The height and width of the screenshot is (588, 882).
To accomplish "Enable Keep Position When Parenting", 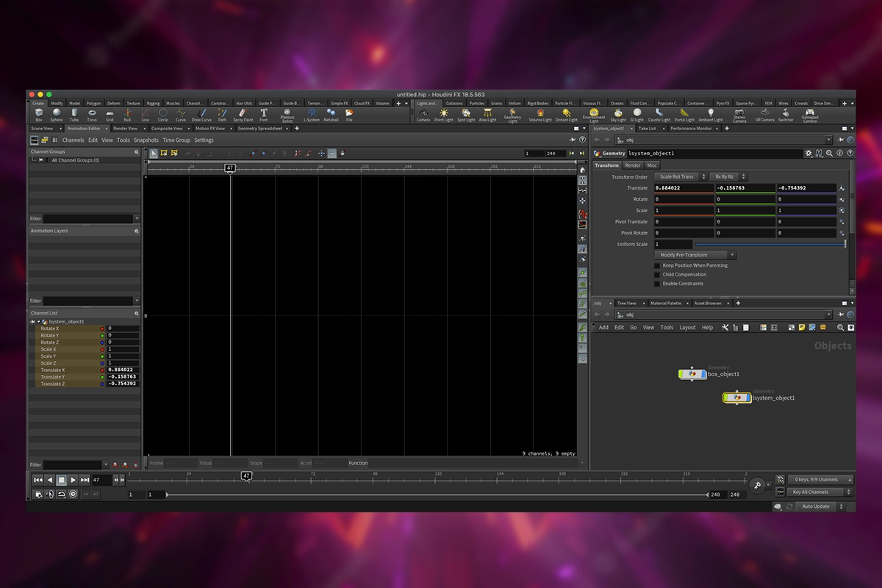I will [657, 265].
